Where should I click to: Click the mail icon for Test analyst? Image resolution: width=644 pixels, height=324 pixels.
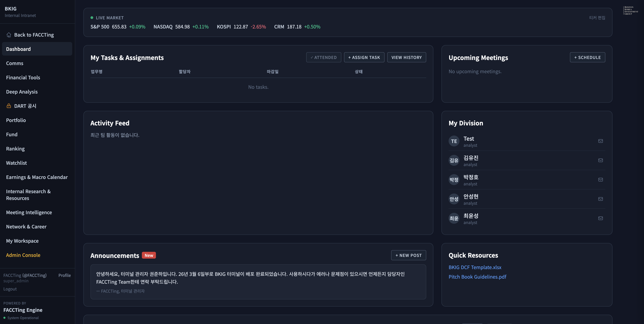[600, 141]
